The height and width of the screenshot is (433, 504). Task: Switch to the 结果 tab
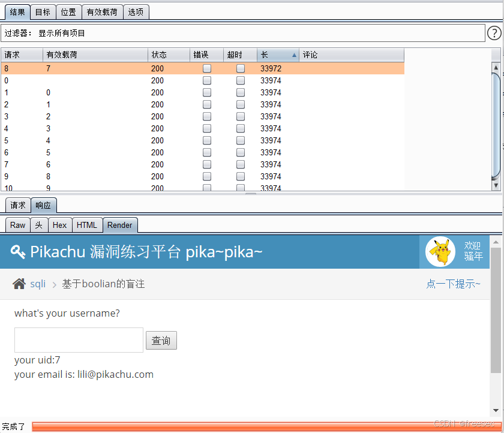[x=17, y=12]
